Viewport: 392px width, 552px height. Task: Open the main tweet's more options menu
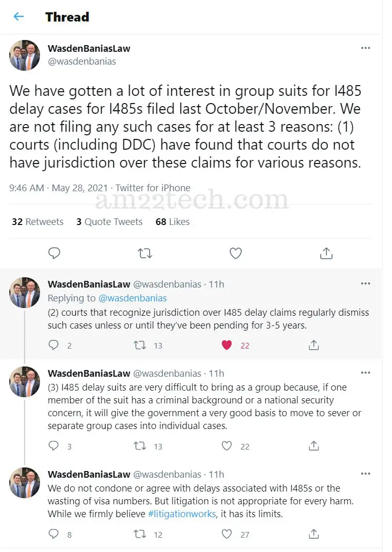pos(365,48)
